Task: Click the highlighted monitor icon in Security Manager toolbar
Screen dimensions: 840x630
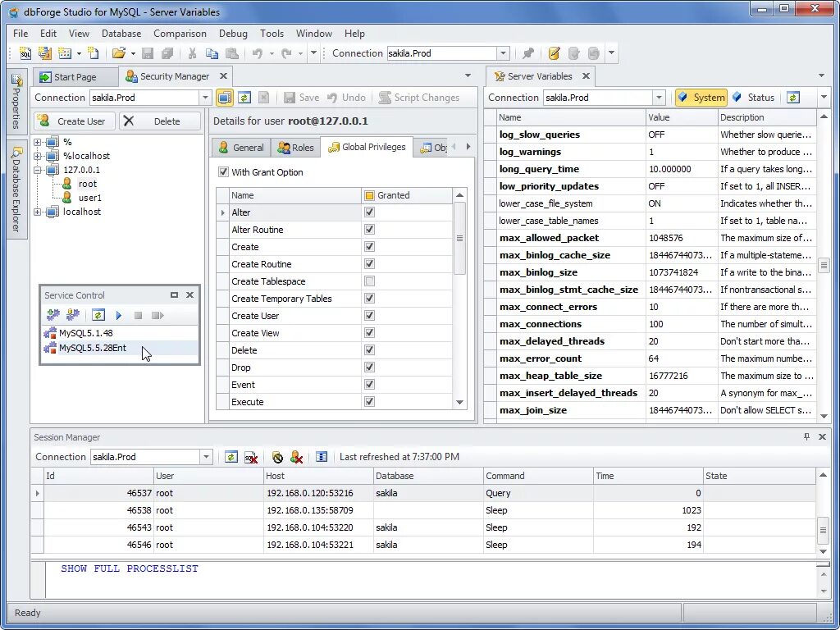Action: 225,98
